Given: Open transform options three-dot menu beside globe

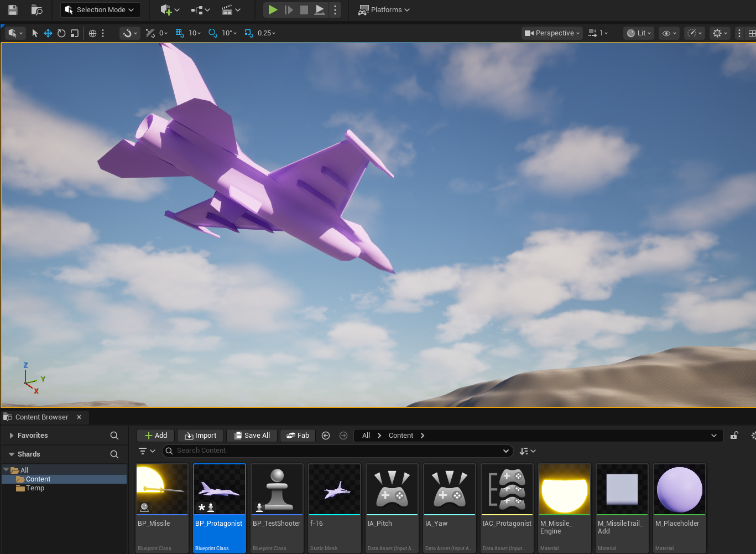Looking at the screenshot, I should [103, 33].
